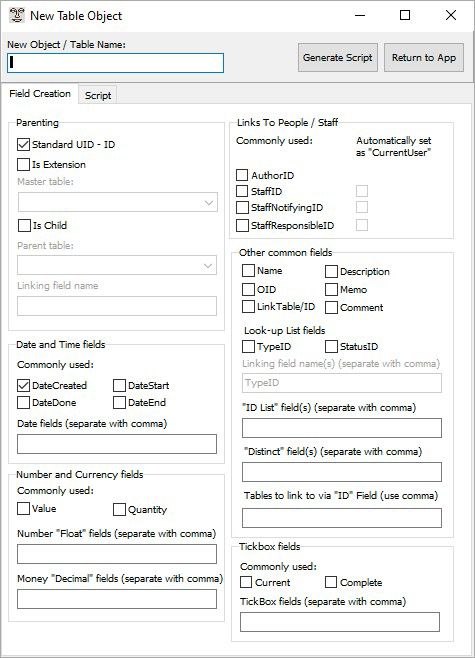Maximize the New Table Object window

(x=405, y=16)
